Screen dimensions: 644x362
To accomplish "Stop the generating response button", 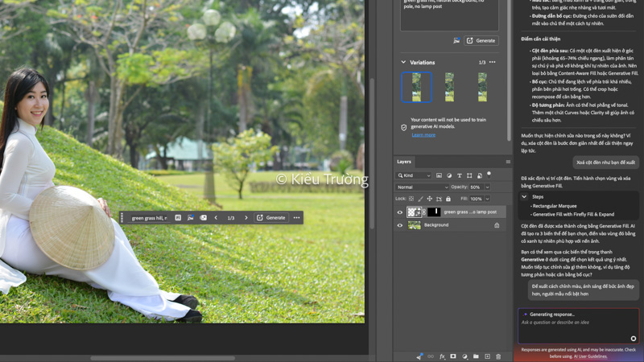I will click(634, 339).
